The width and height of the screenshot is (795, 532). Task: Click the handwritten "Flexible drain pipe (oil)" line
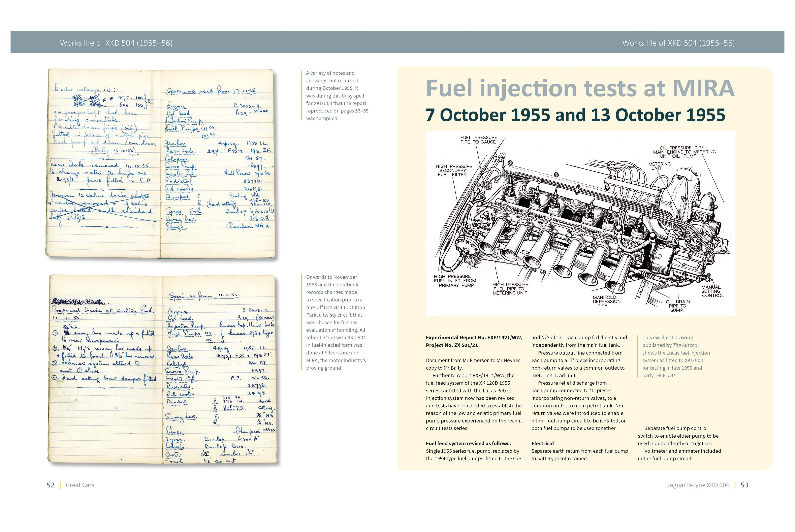click(96, 128)
